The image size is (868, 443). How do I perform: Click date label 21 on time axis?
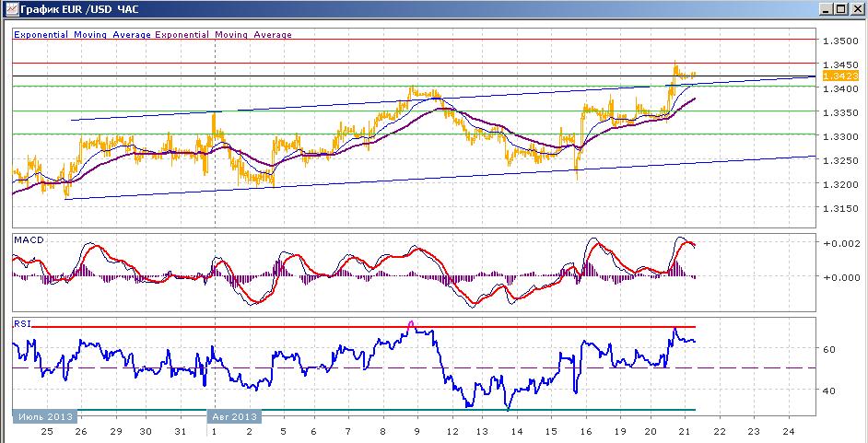click(x=685, y=431)
